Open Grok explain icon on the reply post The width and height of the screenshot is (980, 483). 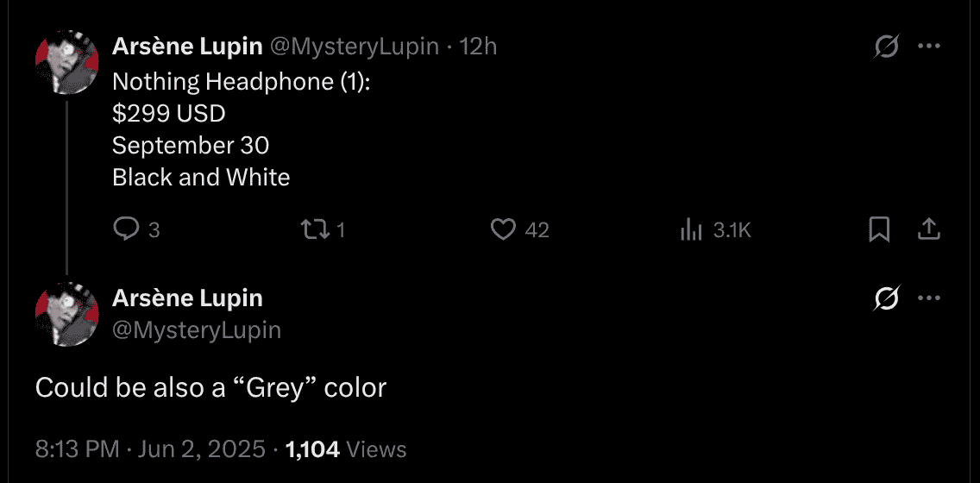886,299
